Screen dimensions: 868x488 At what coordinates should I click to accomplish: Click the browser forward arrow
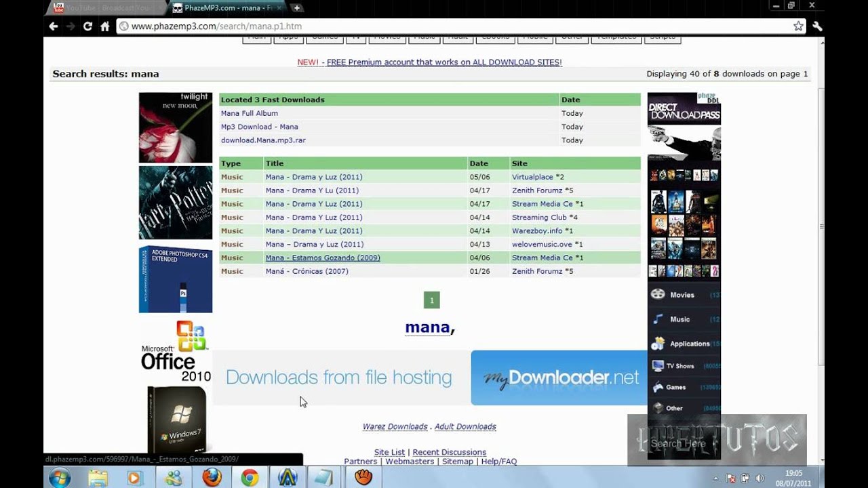[x=71, y=26]
